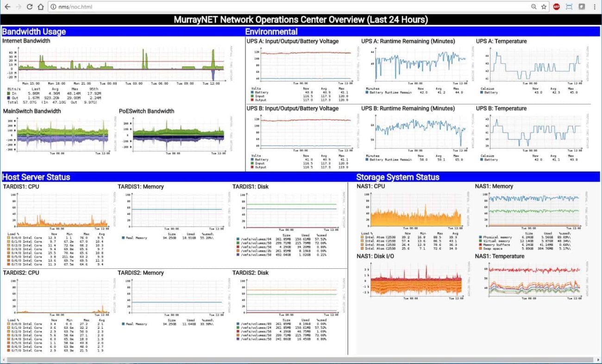This screenshot has height=364, width=602.
Task: Click the Bandwidth Usage section header
Action: [x=34, y=31]
